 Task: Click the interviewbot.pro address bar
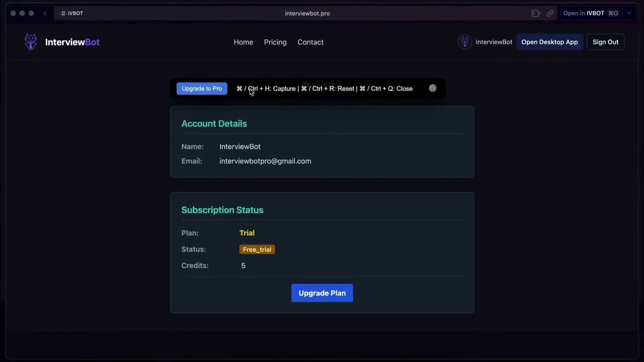[x=307, y=14]
